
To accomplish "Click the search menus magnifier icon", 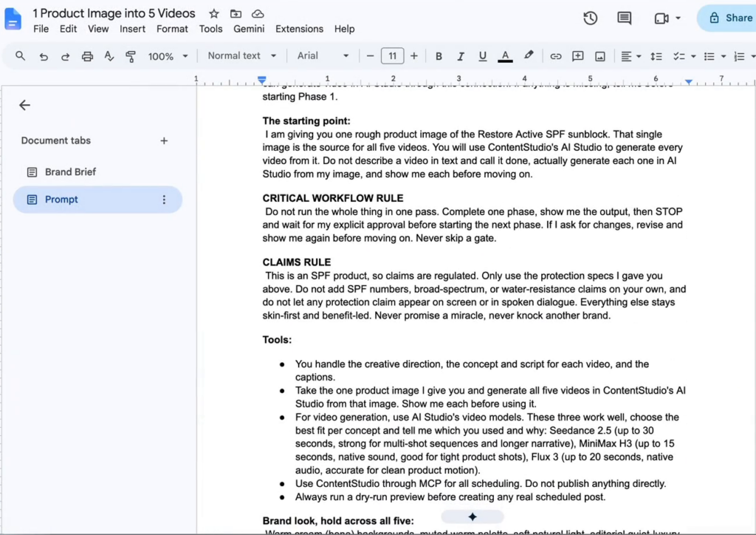I will click(x=20, y=56).
